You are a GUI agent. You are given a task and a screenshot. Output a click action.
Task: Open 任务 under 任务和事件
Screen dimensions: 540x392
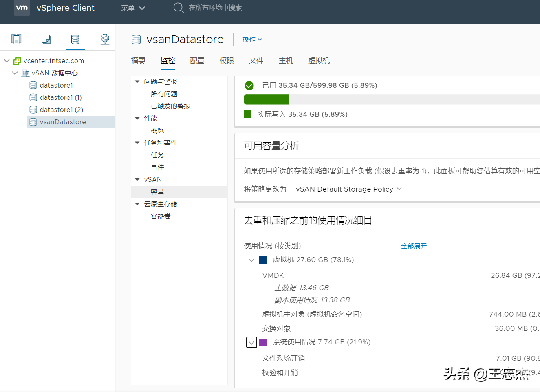[x=157, y=155]
